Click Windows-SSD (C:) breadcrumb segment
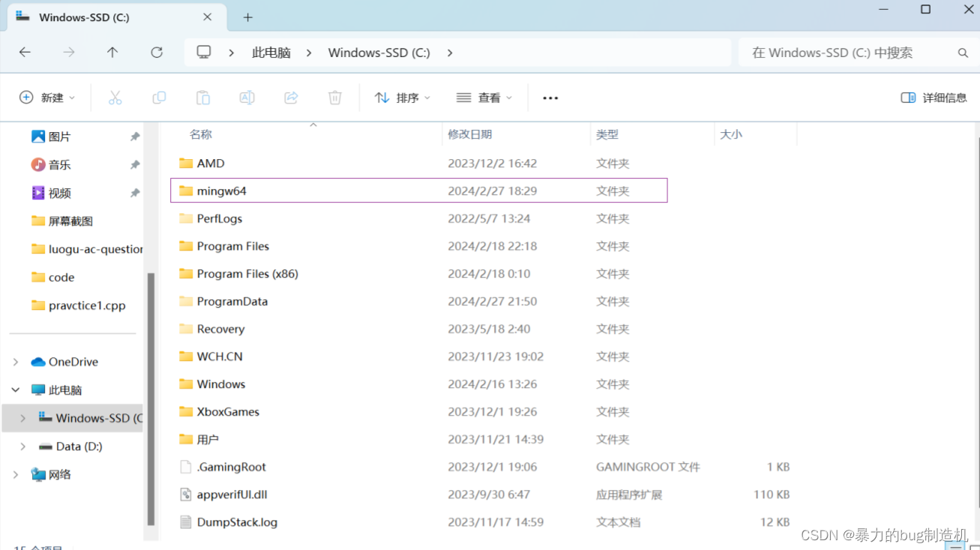This screenshot has width=980, height=550. pyautogui.click(x=379, y=53)
